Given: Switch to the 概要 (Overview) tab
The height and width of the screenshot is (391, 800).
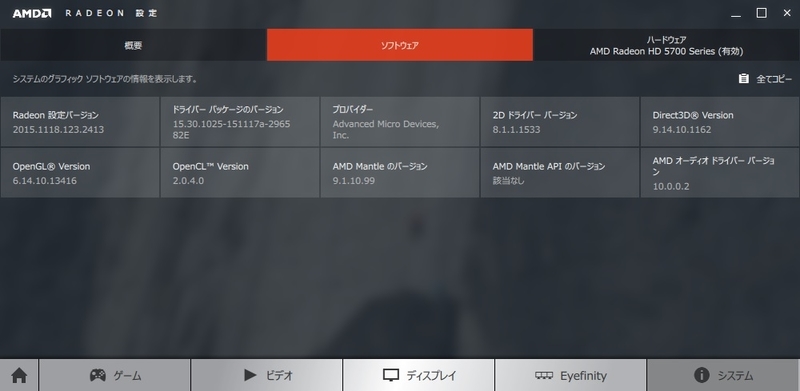Looking at the screenshot, I should 133,45.
